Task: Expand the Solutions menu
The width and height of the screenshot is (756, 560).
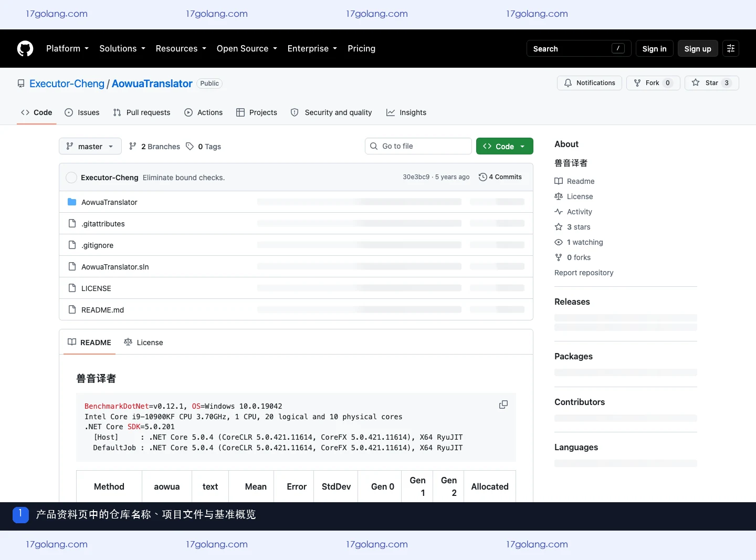Action: [x=122, y=48]
